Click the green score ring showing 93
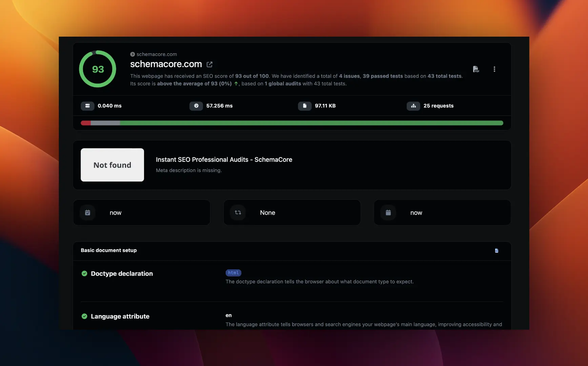Image resolution: width=588 pixels, height=366 pixels. pos(98,69)
